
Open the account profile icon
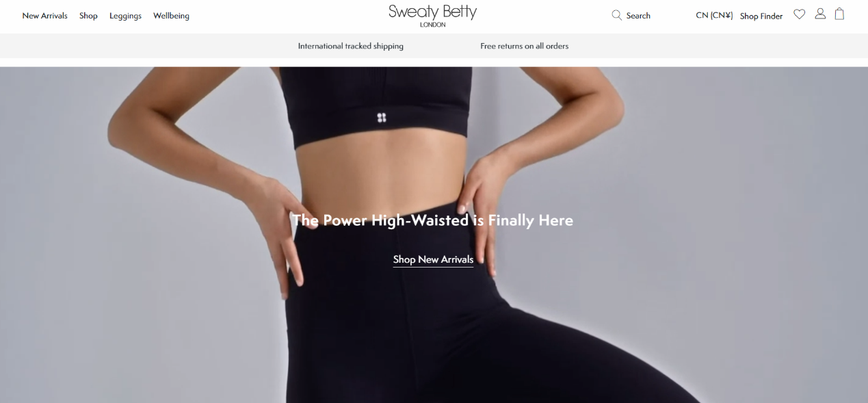pyautogui.click(x=820, y=14)
